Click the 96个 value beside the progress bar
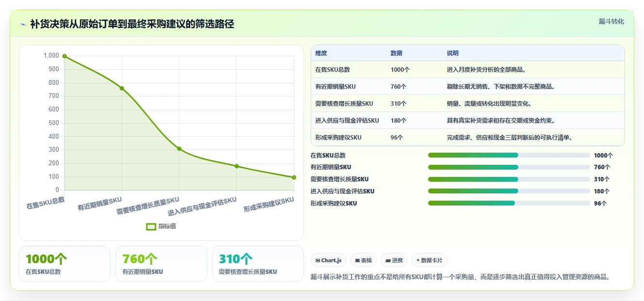Image resolution: width=644 pixels, height=301 pixels. (600, 204)
